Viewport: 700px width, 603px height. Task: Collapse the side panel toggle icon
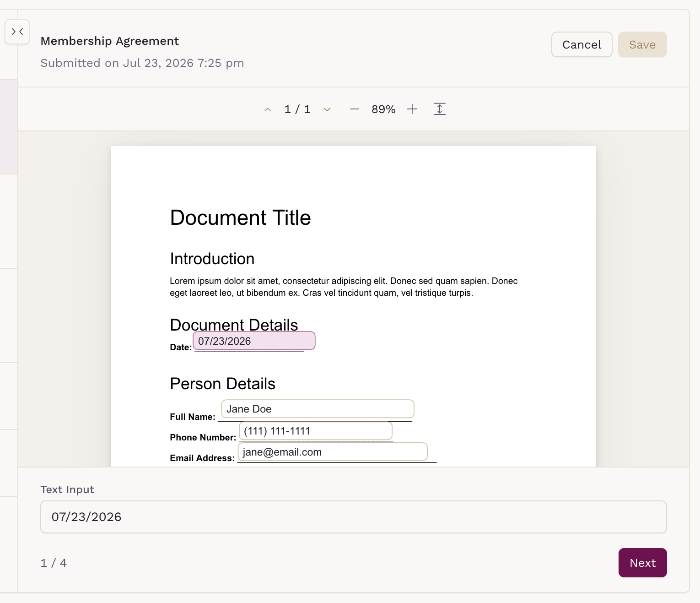(17, 32)
